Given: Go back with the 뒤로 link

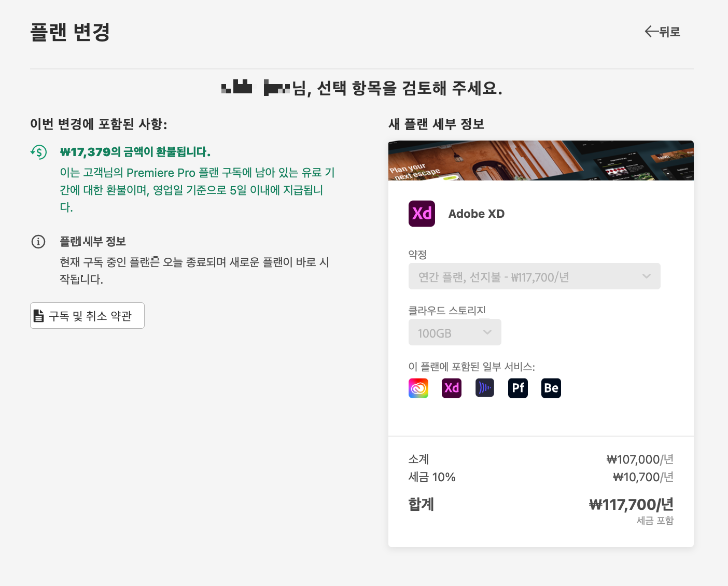Looking at the screenshot, I should (662, 32).
